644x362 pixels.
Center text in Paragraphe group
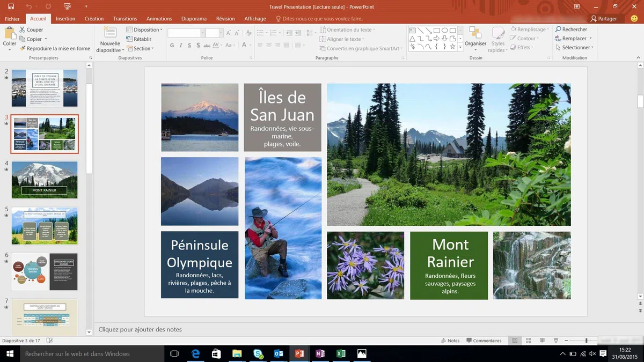point(269,46)
